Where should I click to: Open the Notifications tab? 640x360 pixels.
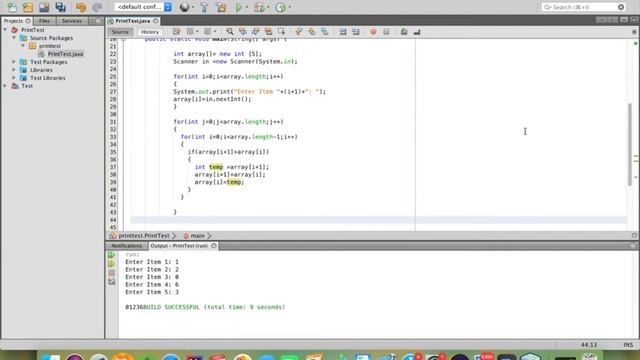point(127,246)
